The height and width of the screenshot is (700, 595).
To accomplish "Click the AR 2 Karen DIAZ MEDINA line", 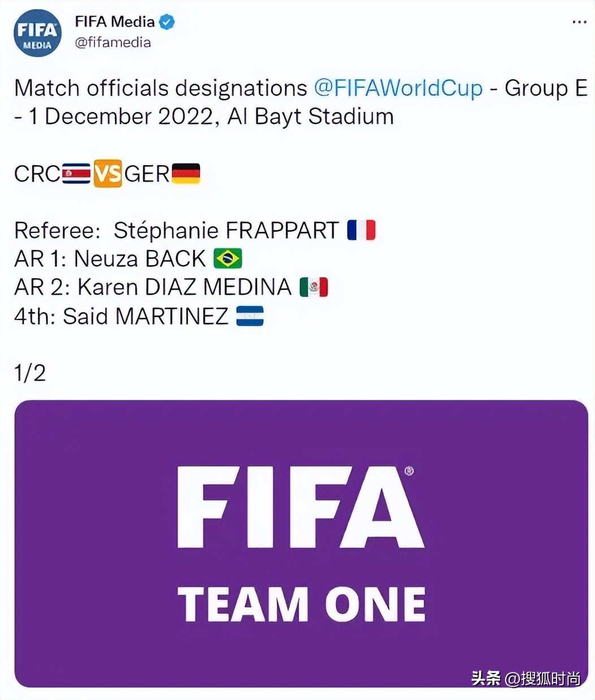I will coord(153,287).
